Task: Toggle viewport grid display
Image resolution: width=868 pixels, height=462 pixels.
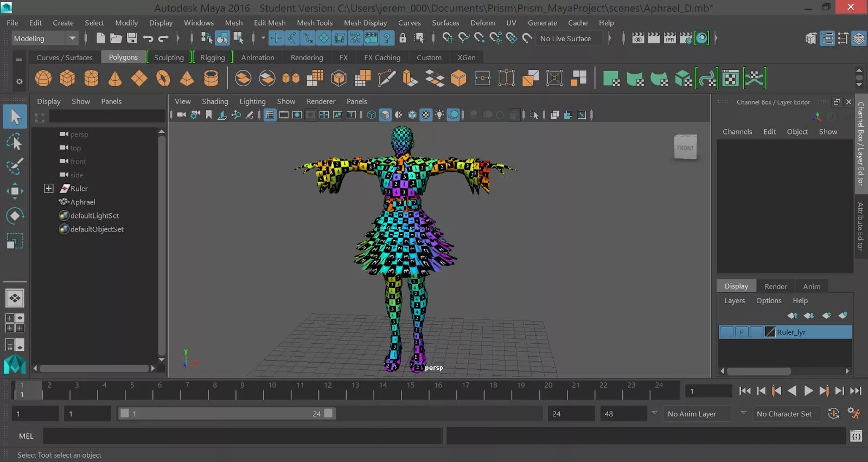Action: click(x=270, y=115)
